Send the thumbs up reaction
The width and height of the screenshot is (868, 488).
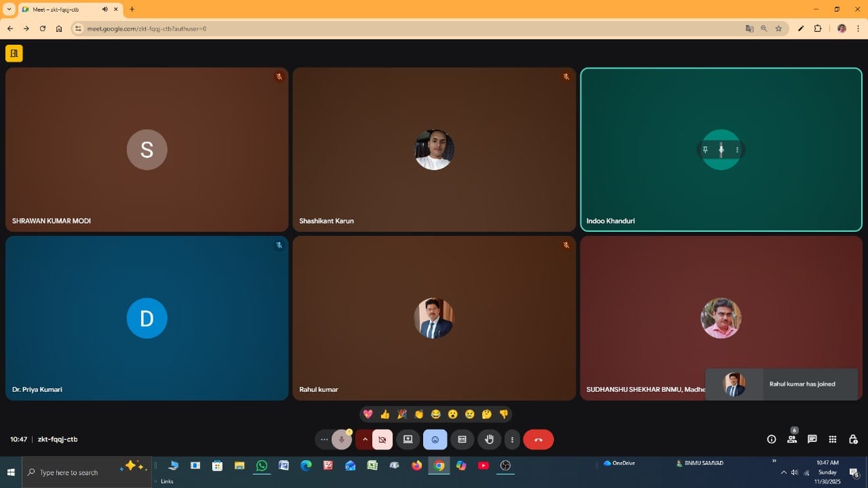coord(385,414)
